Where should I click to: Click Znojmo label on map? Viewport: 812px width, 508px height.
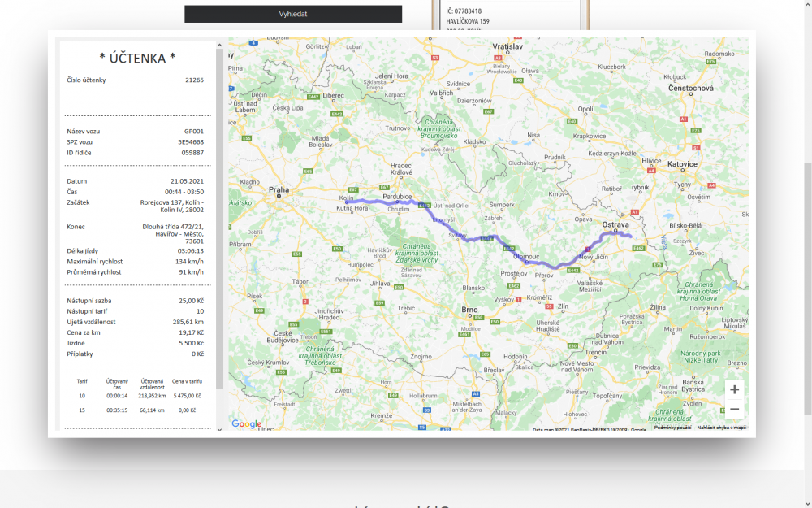click(421, 357)
